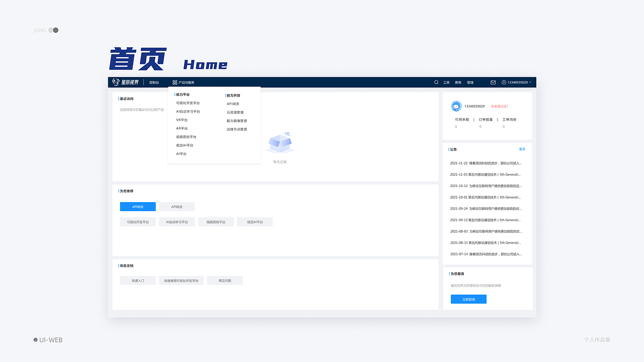Open the 2021-10-12 announcement
Screen dimensions: 644x362
(486, 186)
